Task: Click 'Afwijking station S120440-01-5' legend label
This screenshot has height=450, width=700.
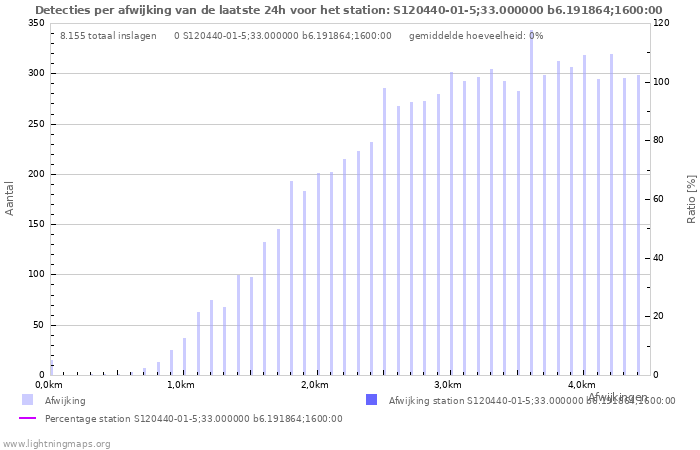Action: [532, 400]
